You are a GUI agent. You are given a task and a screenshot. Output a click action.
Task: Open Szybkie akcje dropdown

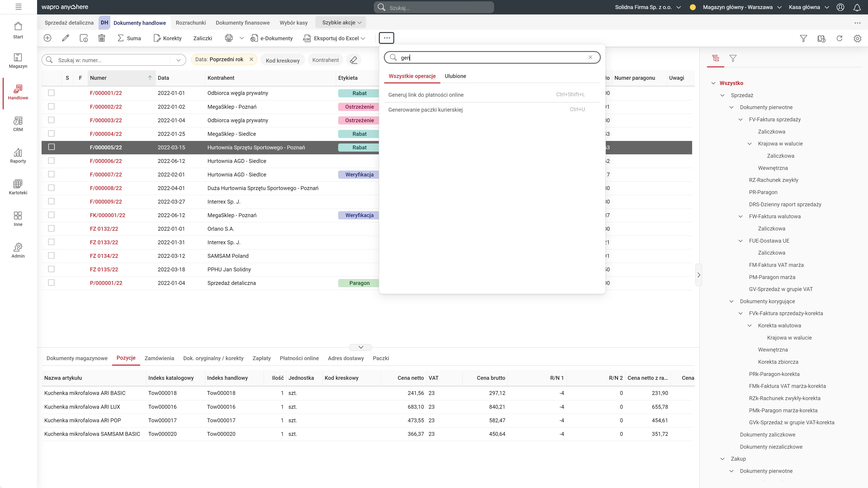click(x=341, y=23)
